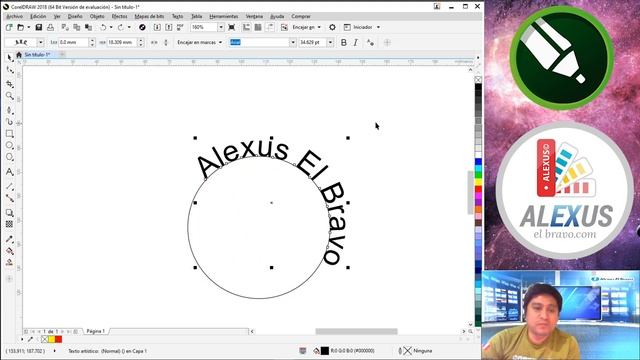This screenshot has height=360, width=640.
Task: Open the Undo history dropdown arrow
Action: [111, 27]
